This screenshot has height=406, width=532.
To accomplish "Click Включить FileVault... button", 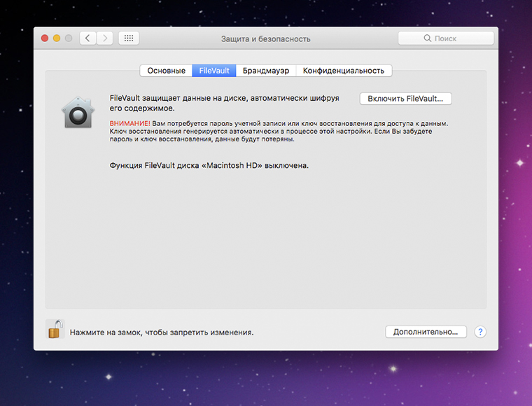I will (x=405, y=99).
